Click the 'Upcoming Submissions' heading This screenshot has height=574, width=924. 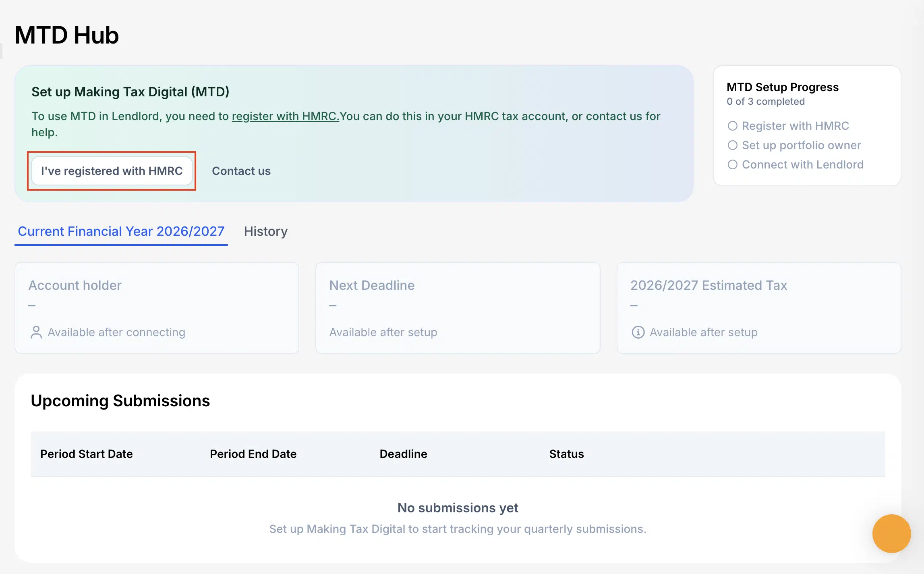tap(120, 401)
